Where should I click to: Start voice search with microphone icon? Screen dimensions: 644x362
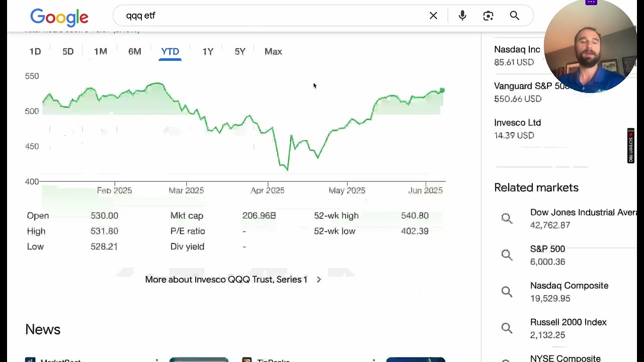pyautogui.click(x=462, y=16)
